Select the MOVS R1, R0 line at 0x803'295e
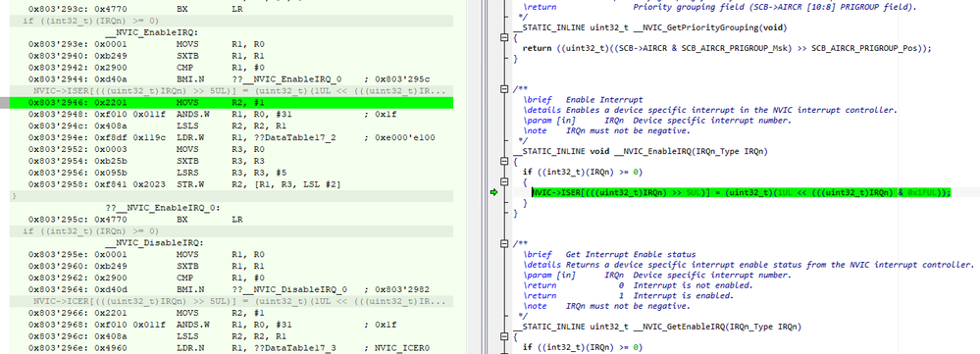Viewport: 980px width, 354px height. 232,254
